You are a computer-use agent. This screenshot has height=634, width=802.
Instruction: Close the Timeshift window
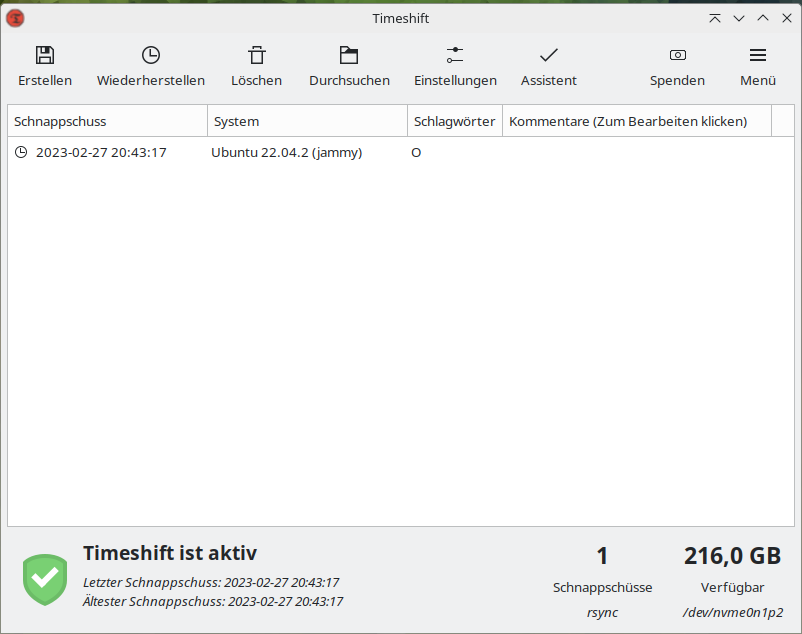(787, 18)
